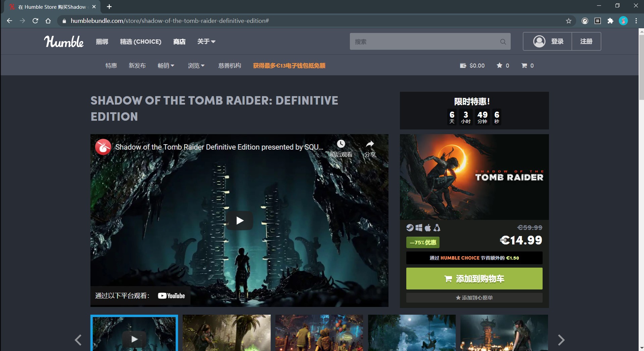The image size is (644, 351).
Task: Open a new browser tab
Action: point(109,7)
